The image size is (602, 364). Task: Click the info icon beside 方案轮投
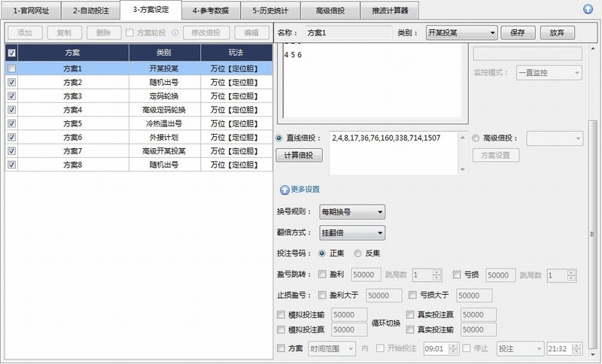click(175, 33)
